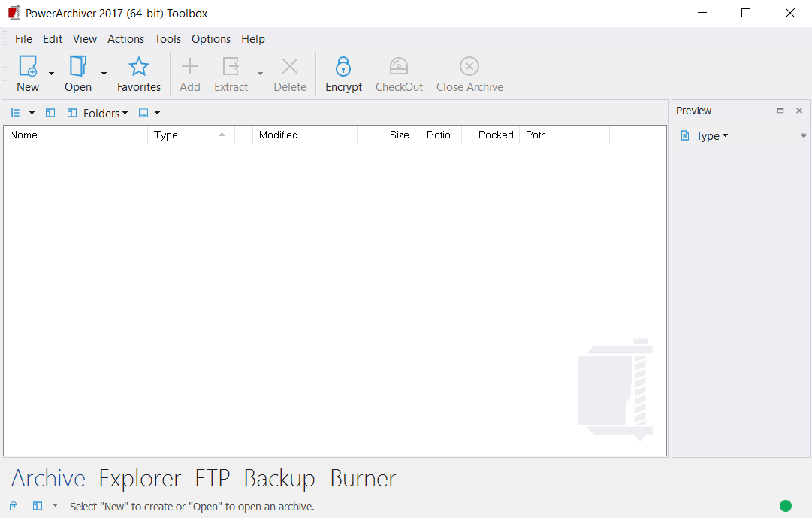Open the Edit menu

53,39
